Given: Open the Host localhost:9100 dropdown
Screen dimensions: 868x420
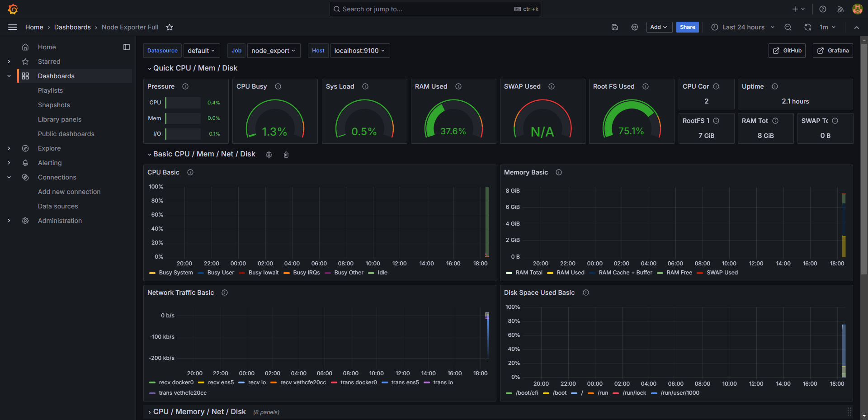Looking at the screenshot, I should point(360,51).
